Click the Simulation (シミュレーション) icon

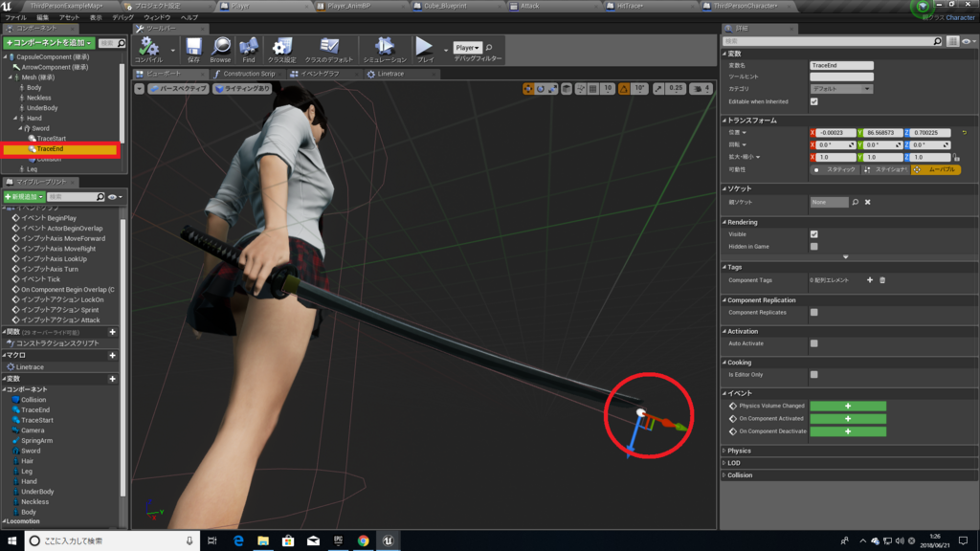point(385,48)
